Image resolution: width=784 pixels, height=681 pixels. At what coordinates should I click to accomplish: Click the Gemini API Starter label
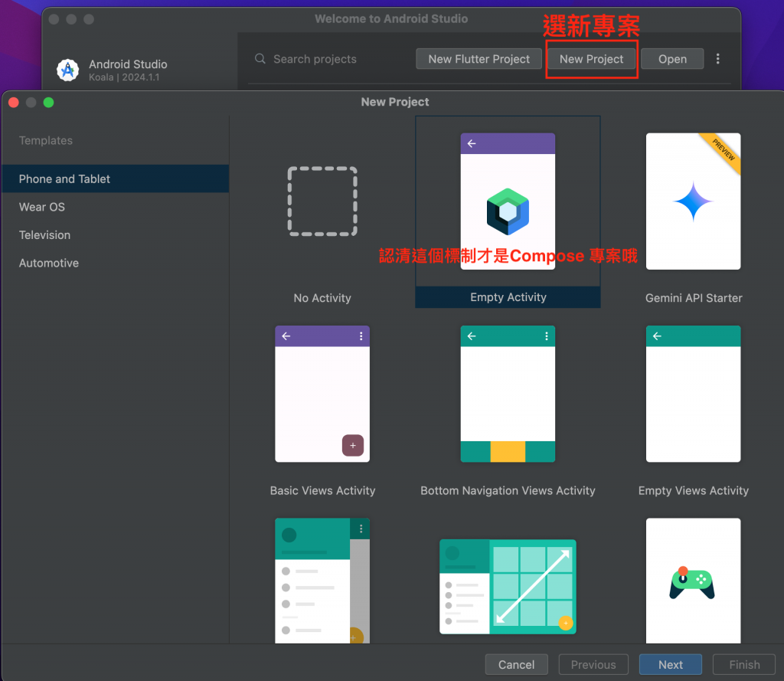[x=694, y=298]
